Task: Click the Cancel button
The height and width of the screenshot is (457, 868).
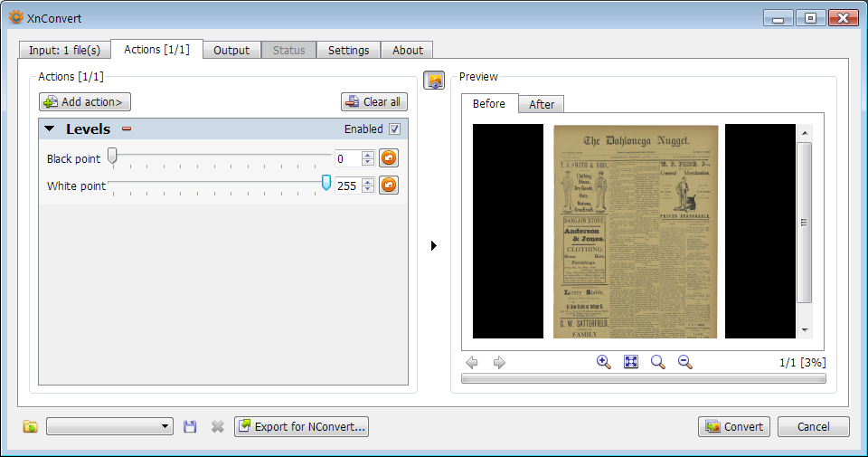Action: click(813, 426)
